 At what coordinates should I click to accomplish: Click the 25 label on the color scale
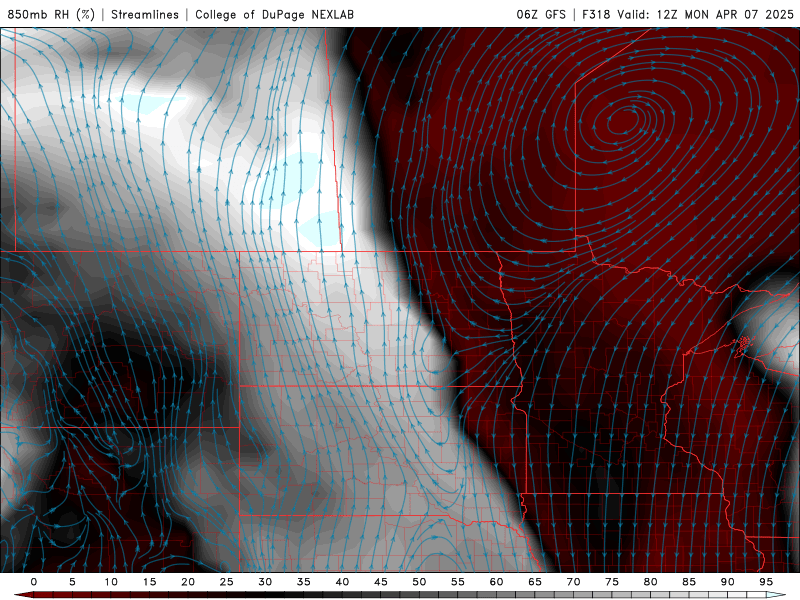coord(227,582)
